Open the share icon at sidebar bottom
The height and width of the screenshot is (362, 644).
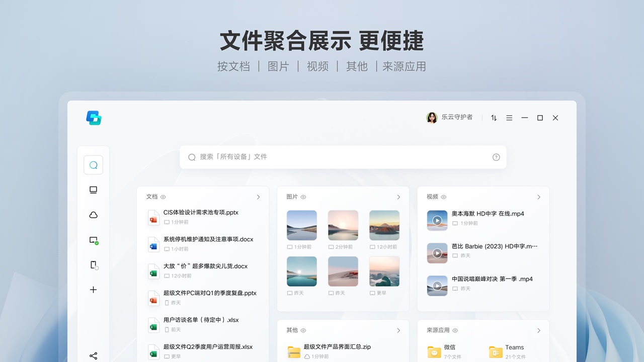(x=93, y=355)
